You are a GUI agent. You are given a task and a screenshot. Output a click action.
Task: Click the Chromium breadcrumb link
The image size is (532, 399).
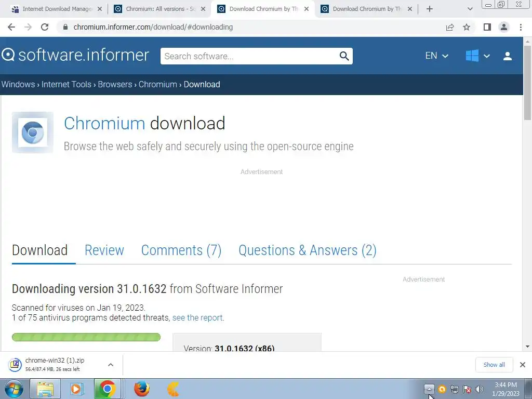click(158, 84)
